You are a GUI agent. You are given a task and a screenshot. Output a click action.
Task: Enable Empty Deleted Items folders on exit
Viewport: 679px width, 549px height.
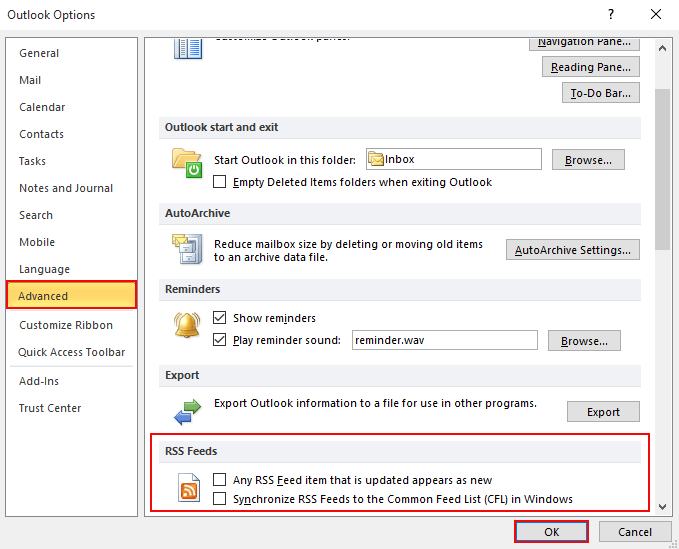pos(220,181)
